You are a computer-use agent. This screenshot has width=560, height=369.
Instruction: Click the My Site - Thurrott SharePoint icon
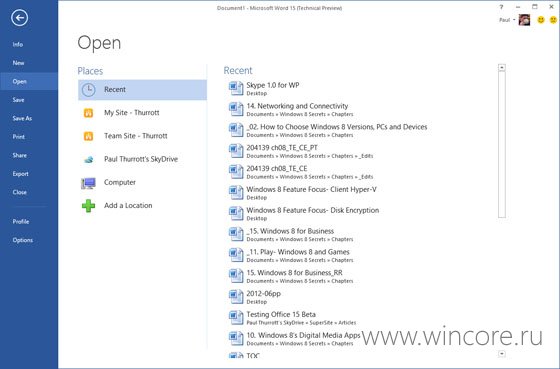[x=88, y=113]
